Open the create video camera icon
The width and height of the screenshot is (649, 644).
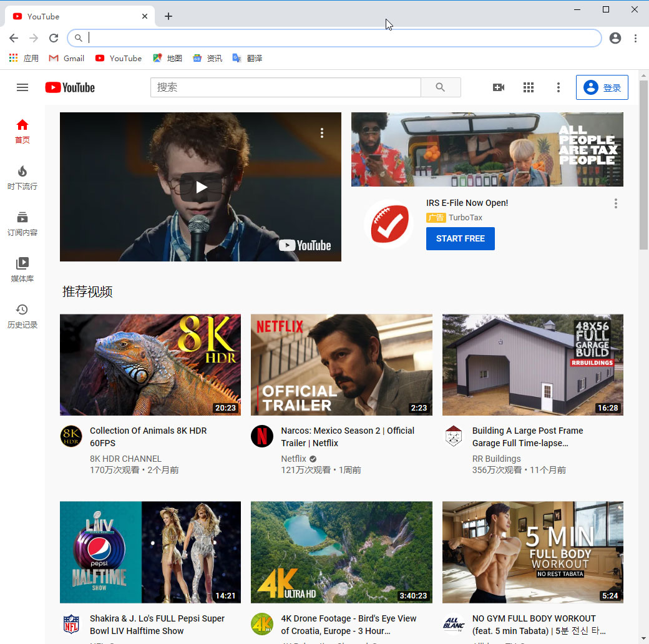[499, 87]
